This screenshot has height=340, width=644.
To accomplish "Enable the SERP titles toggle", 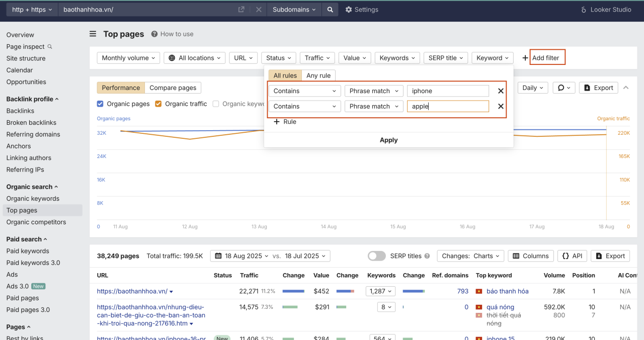I will (x=377, y=256).
